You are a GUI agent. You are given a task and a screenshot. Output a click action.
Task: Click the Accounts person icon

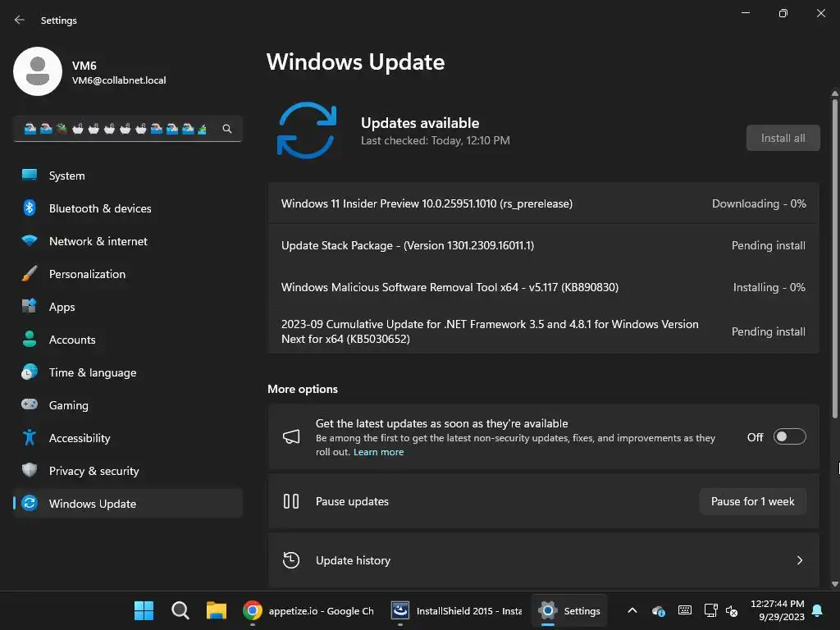coord(30,339)
